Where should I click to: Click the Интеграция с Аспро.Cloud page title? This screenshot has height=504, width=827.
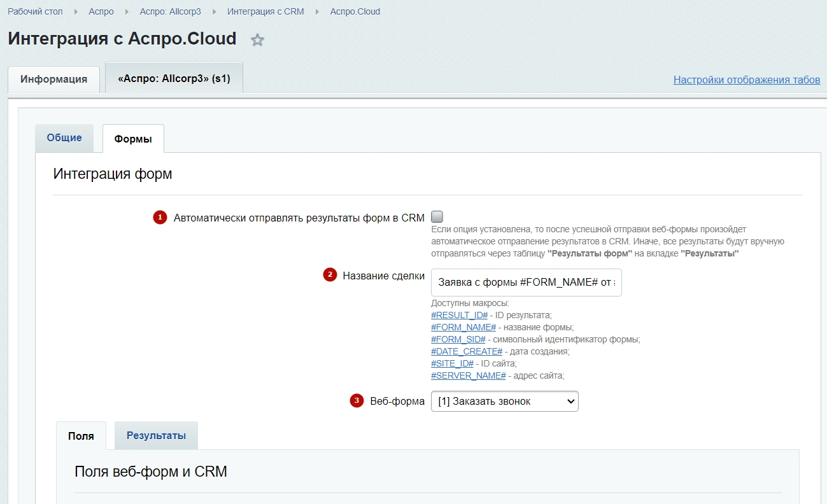(122, 39)
